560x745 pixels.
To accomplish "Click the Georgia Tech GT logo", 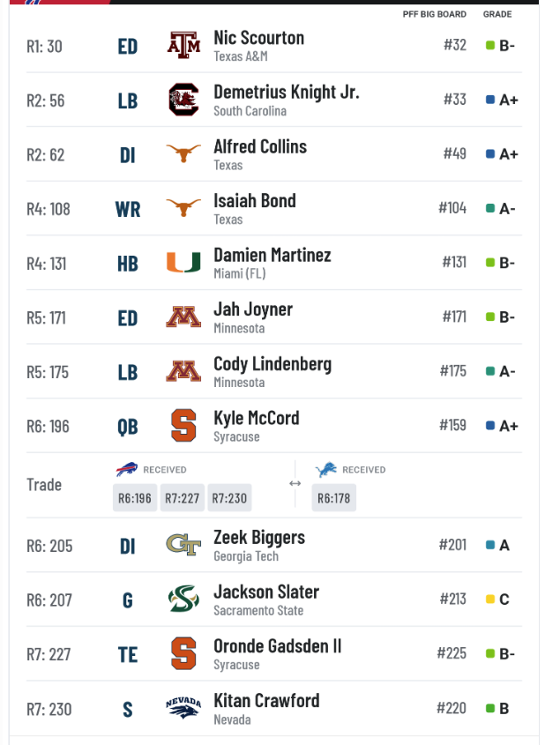I will pyautogui.click(x=183, y=545).
